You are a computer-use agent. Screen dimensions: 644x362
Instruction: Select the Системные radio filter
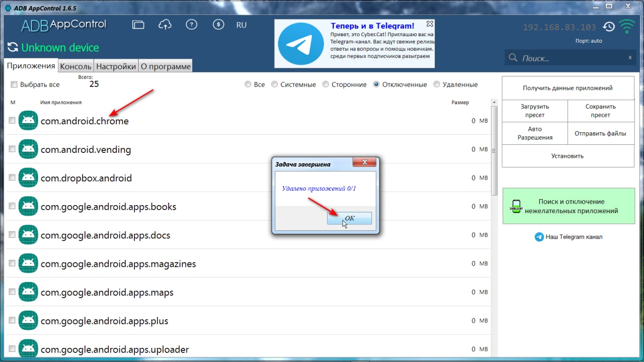(274, 84)
